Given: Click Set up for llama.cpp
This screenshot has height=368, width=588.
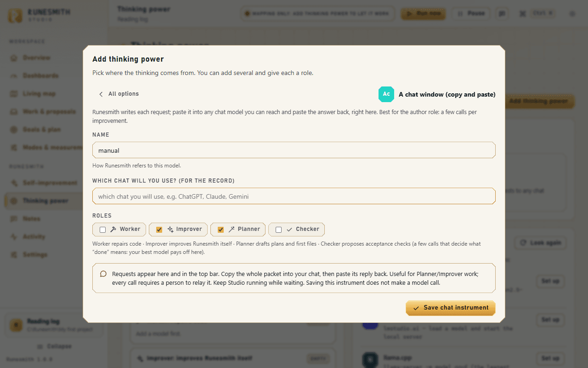Looking at the screenshot, I should tap(550, 358).
